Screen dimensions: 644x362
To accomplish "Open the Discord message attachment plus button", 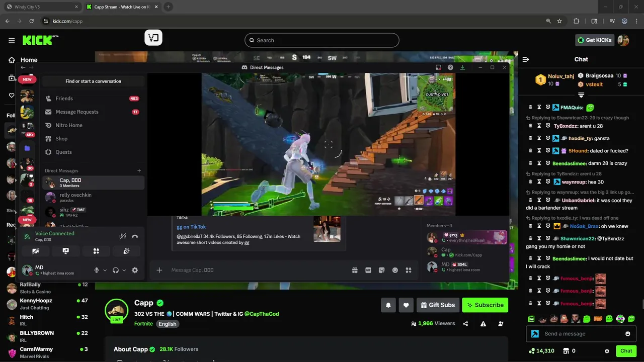I will [x=159, y=270].
